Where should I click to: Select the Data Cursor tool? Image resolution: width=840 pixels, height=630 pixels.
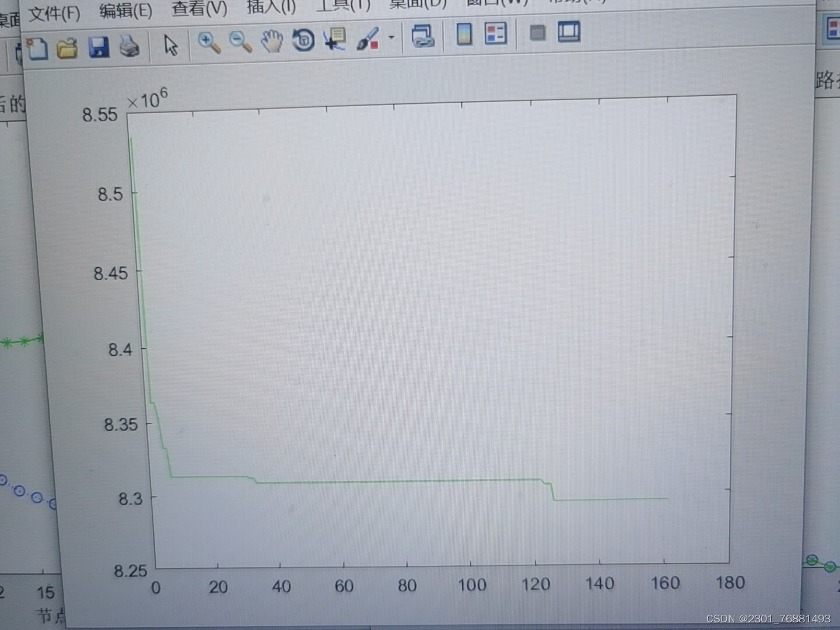335,39
